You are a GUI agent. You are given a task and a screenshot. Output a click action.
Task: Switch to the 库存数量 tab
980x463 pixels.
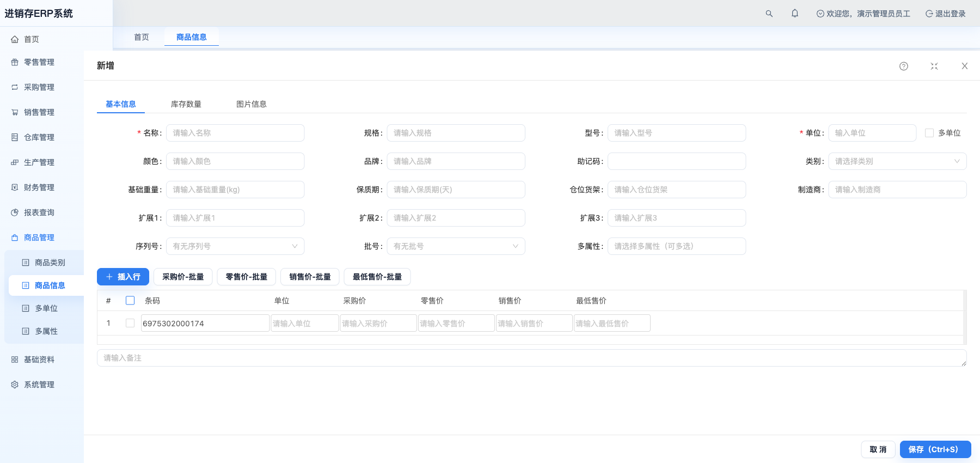tap(186, 104)
